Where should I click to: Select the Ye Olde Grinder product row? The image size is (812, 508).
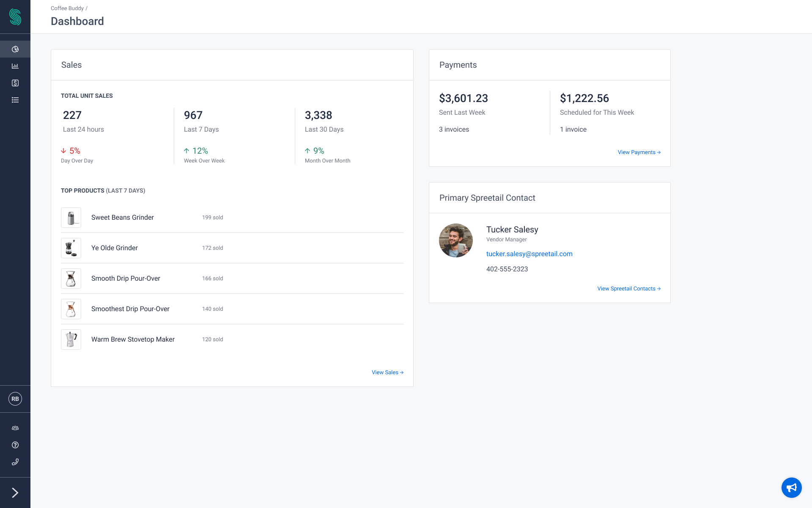pyautogui.click(x=115, y=248)
